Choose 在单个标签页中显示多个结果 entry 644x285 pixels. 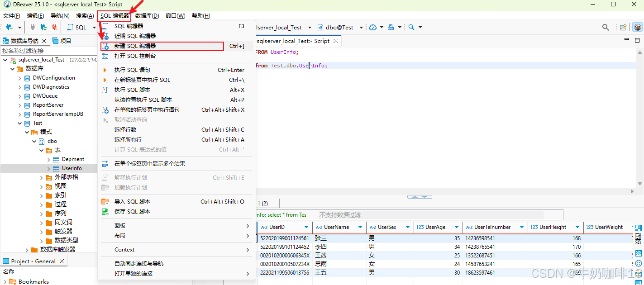(177, 164)
